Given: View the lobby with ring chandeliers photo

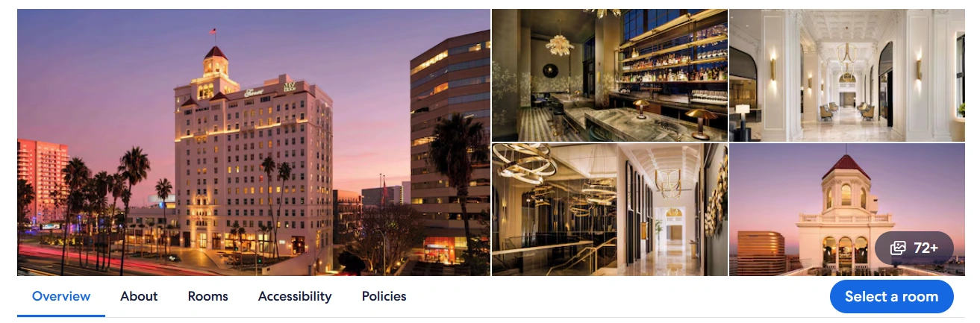Looking at the screenshot, I should pyautogui.click(x=610, y=210).
